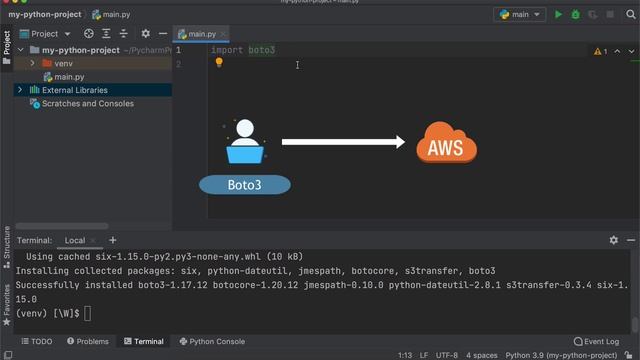
Task: Click boto3 in import statement
Action: [262, 50]
